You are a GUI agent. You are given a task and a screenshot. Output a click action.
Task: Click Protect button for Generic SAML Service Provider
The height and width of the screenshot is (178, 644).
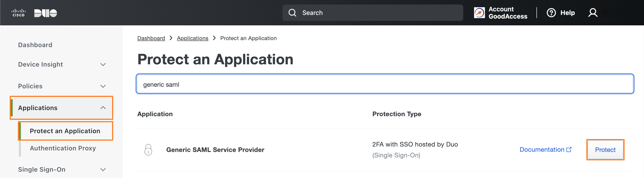click(605, 150)
